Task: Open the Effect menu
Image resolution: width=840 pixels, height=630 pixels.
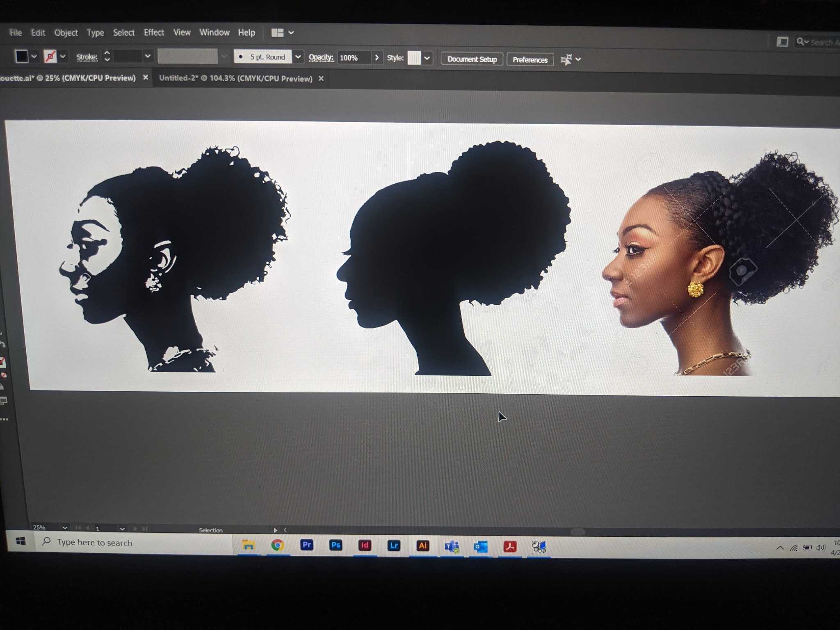Action: coord(154,32)
